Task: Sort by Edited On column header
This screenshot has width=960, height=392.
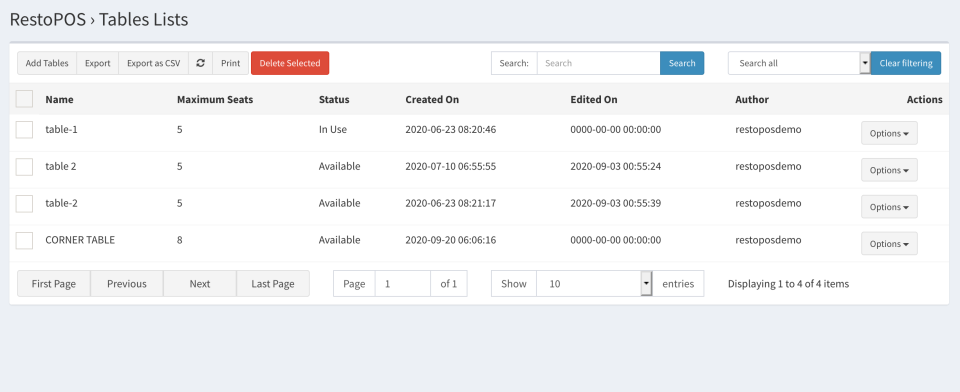Action: point(594,99)
